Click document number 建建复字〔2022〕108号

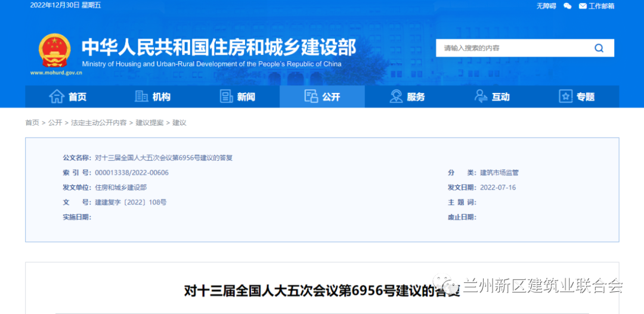(131, 203)
